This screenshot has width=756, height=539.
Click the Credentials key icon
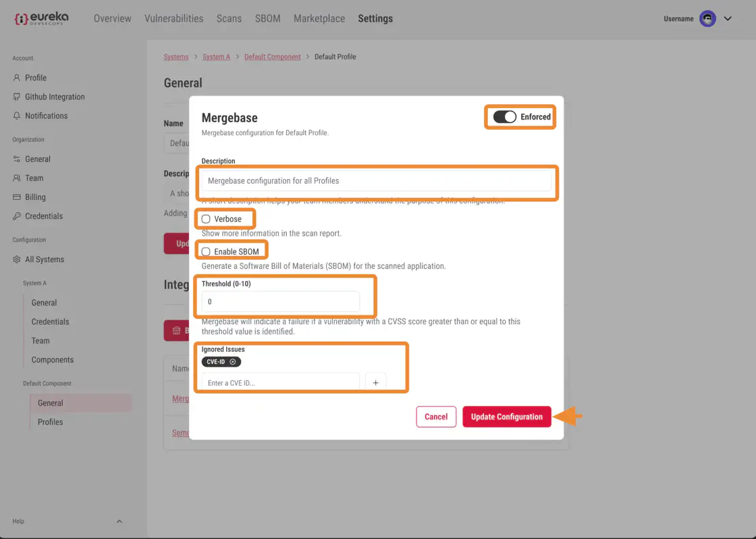pos(17,216)
